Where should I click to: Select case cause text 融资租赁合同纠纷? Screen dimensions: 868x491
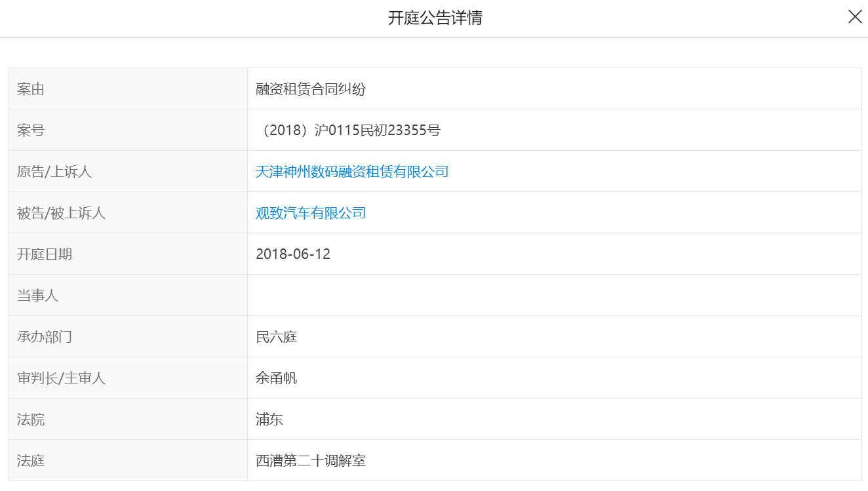point(311,89)
